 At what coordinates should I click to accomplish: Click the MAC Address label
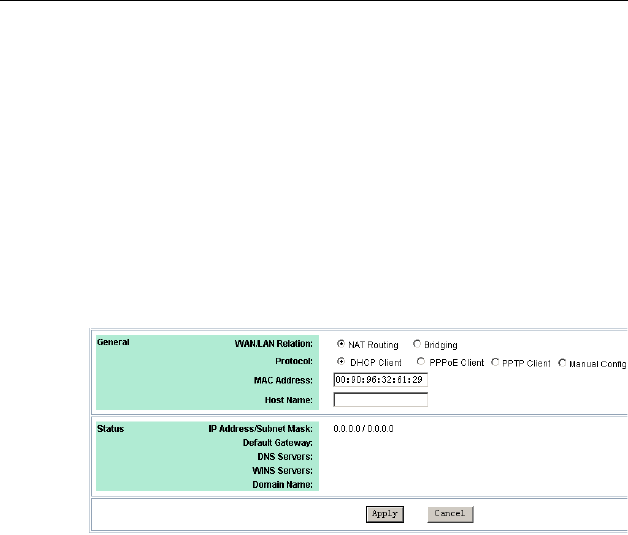(283, 380)
